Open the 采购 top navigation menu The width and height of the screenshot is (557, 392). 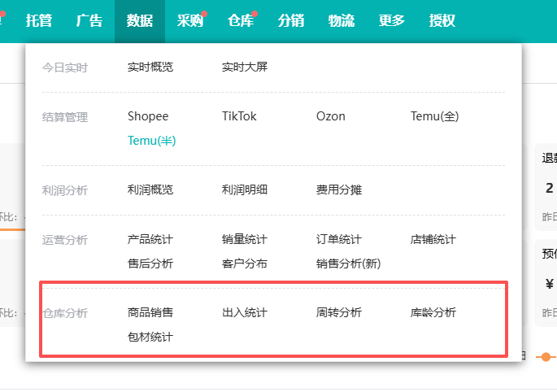click(x=189, y=20)
